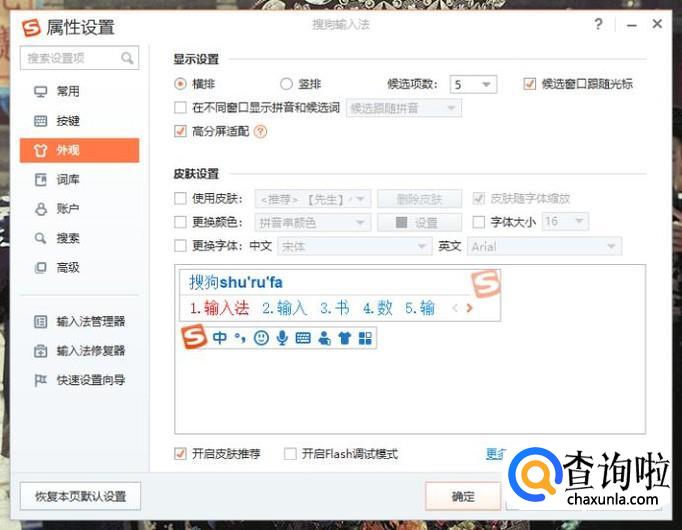Open the toolbox grid icon

(365, 338)
